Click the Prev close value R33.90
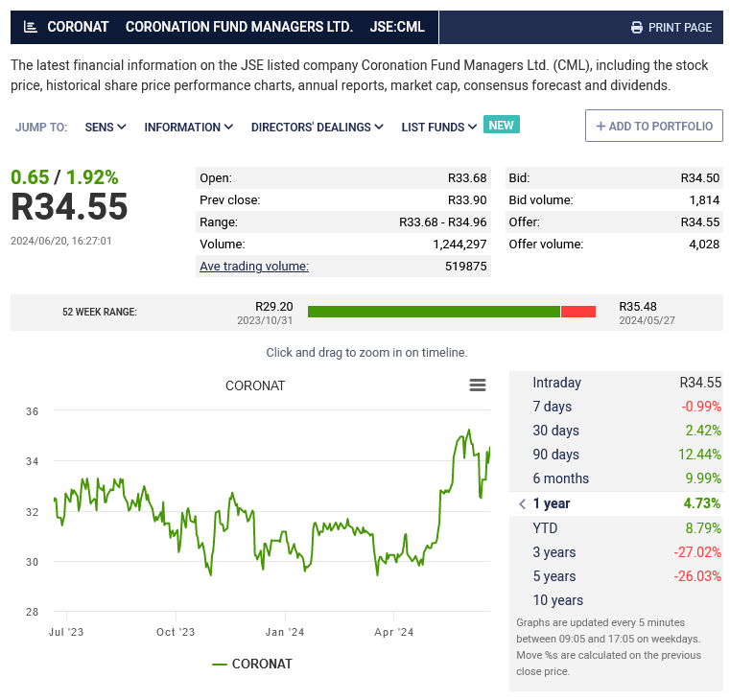This screenshot has height=700, width=730. coord(467,200)
